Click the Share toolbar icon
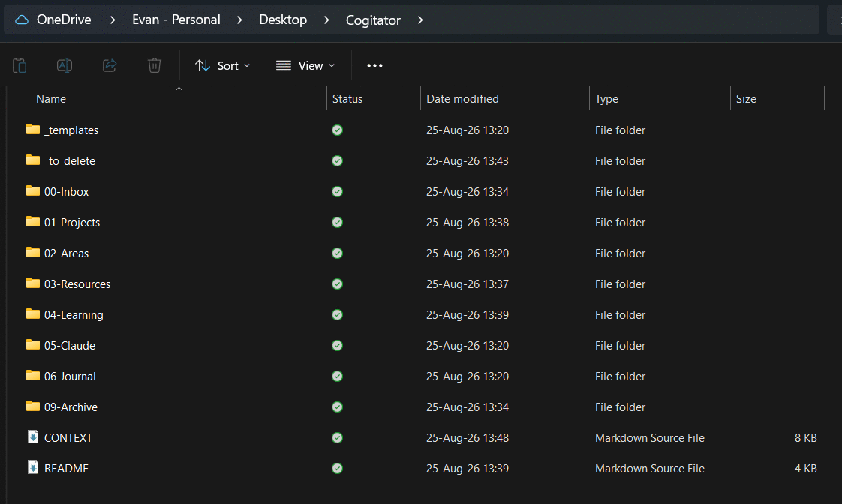The width and height of the screenshot is (842, 504). [x=110, y=65]
